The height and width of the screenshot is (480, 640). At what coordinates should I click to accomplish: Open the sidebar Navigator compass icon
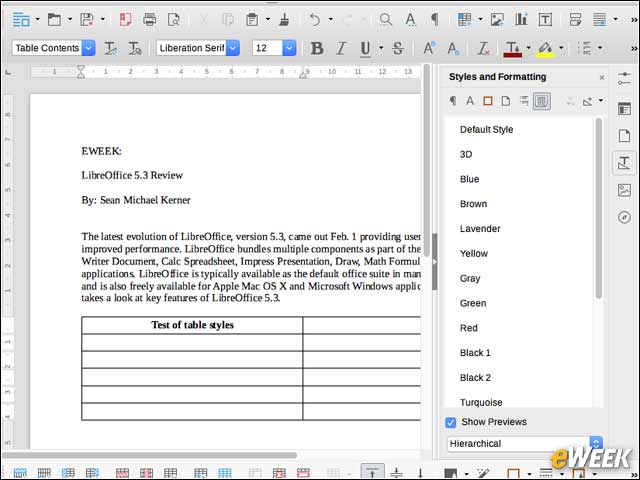tap(624, 217)
